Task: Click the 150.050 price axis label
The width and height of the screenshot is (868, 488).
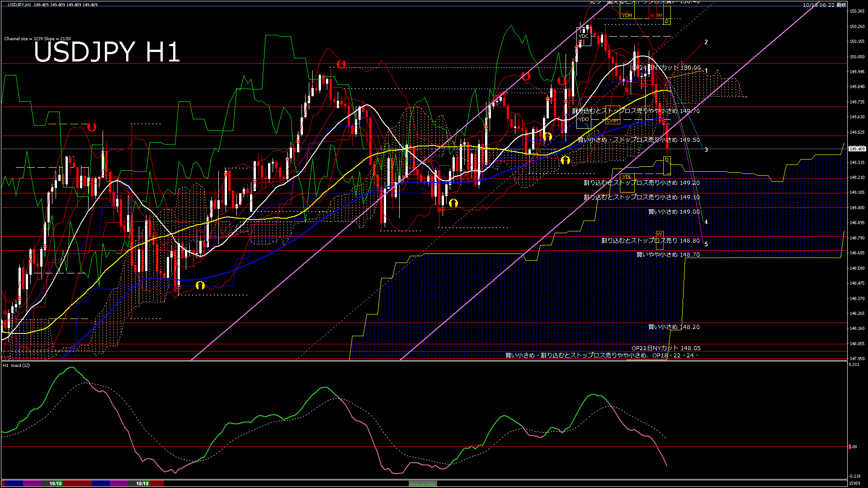Action: tap(857, 57)
